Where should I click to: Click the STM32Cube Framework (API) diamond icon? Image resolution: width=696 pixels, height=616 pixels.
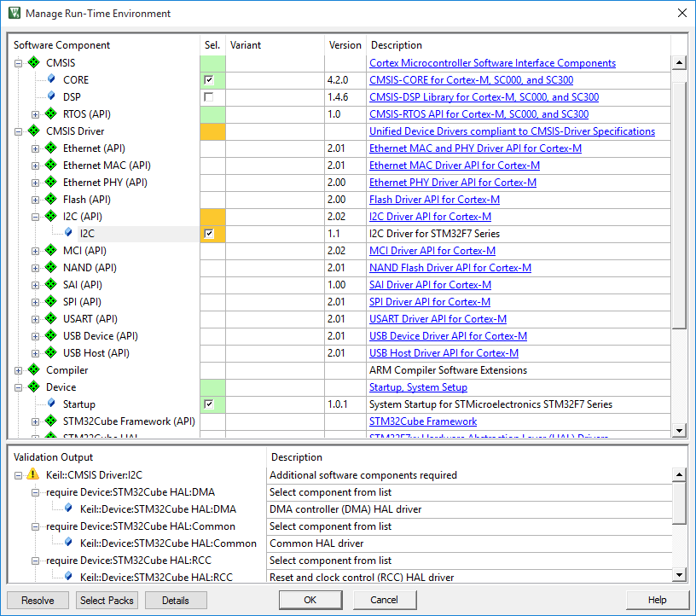coord(51,421)
